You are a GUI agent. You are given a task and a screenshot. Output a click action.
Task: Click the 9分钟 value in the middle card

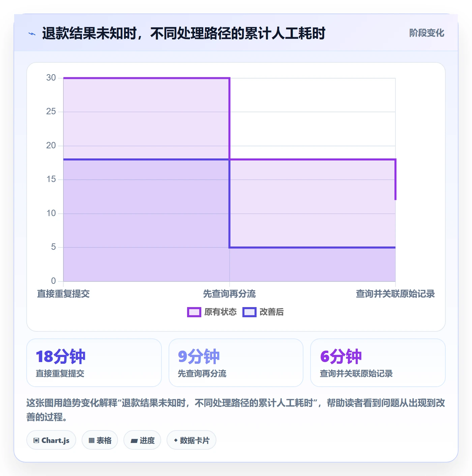coord(199,357)
